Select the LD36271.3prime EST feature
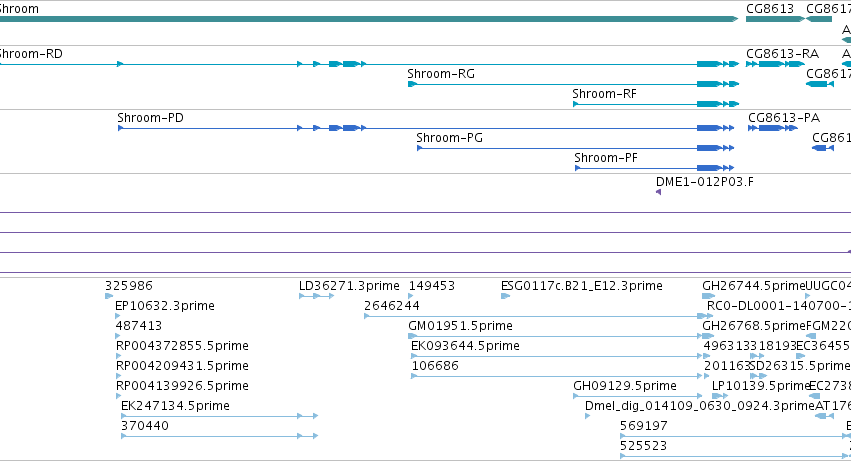The width and height of the screenshot is (851, 461). click(316, 296)
